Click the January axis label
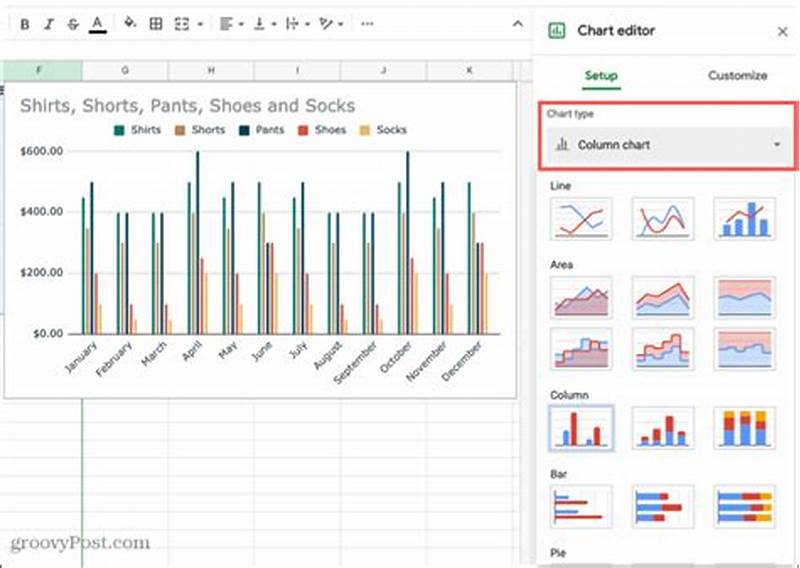 click(81, 357)
